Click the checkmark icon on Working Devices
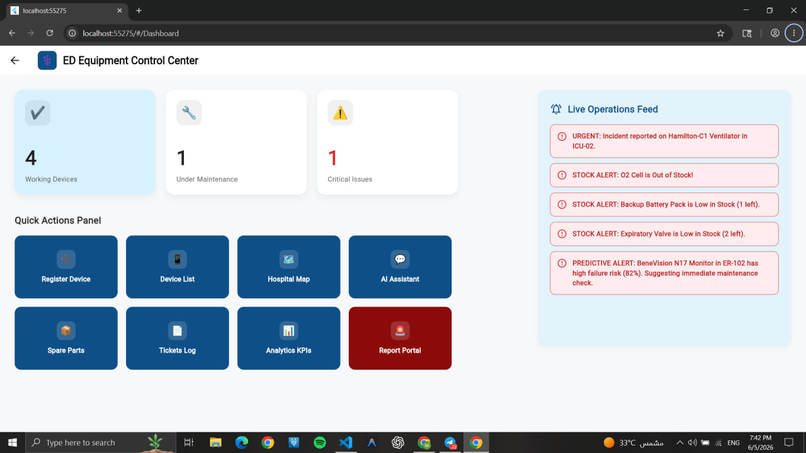Viewport: 806px width, 453px height. coord(38,113)
